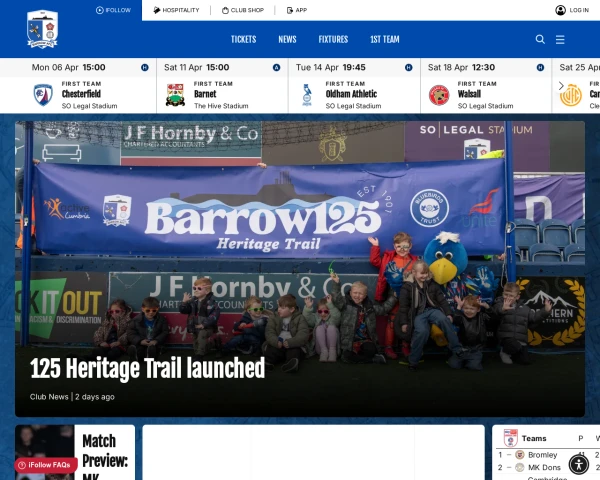The image size is (600, 480).
Task: Click the away indicator on Sat 11 Apr fixture
Action: (x=276, y=68)
